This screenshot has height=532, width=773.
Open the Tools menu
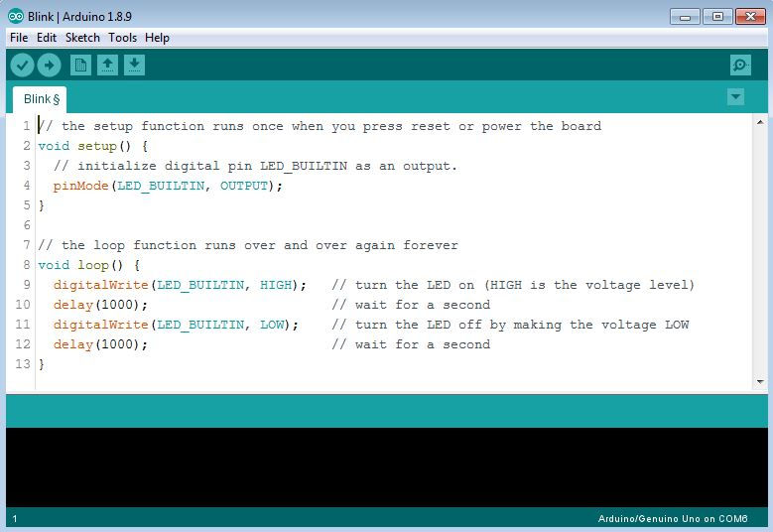[122, 38]
